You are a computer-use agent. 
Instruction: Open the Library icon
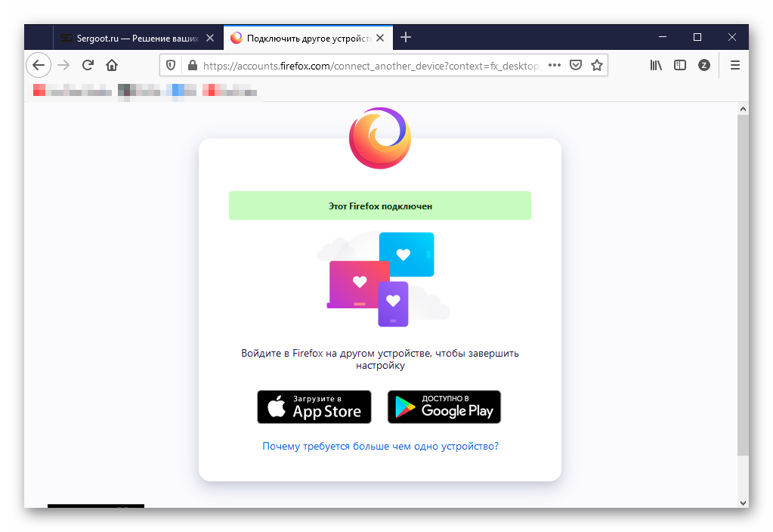point(656,66)
